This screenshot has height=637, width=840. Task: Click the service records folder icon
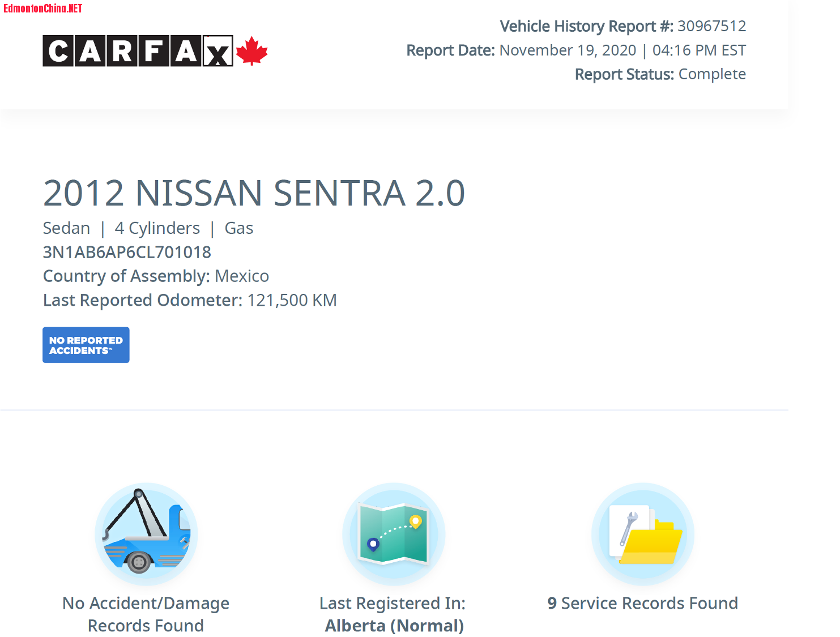(x=643, y=534)
